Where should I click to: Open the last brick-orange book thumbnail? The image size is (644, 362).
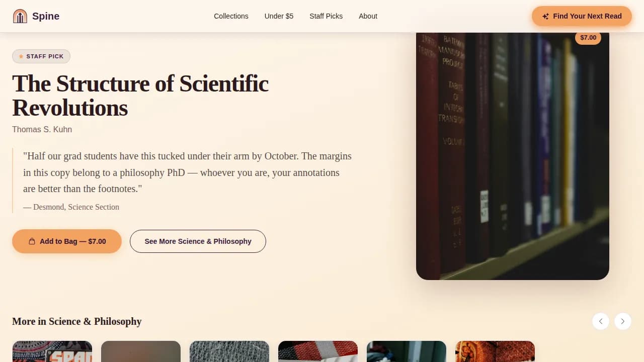click(495, 351)
